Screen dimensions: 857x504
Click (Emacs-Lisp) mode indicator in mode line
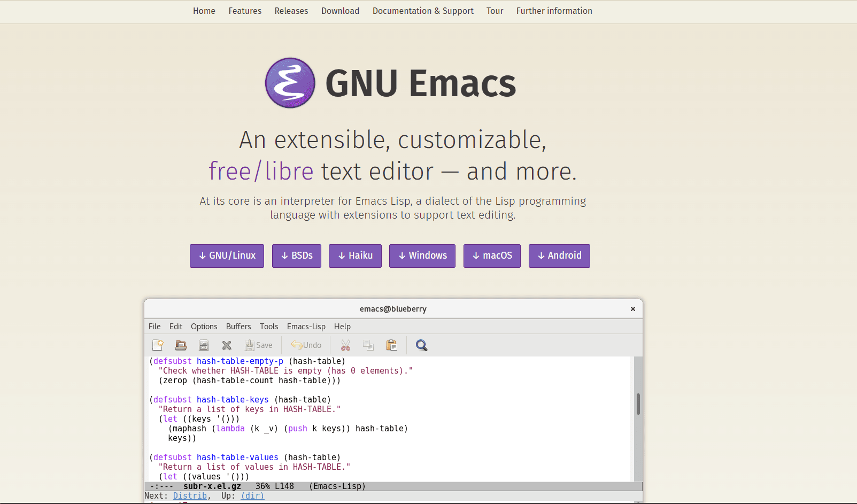point(337,486)
